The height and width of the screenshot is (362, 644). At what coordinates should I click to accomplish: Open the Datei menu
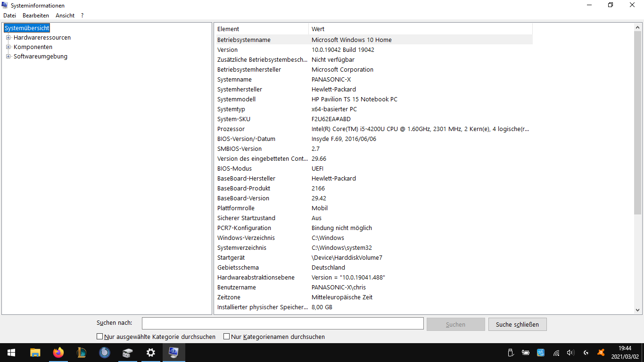[9, 16]
